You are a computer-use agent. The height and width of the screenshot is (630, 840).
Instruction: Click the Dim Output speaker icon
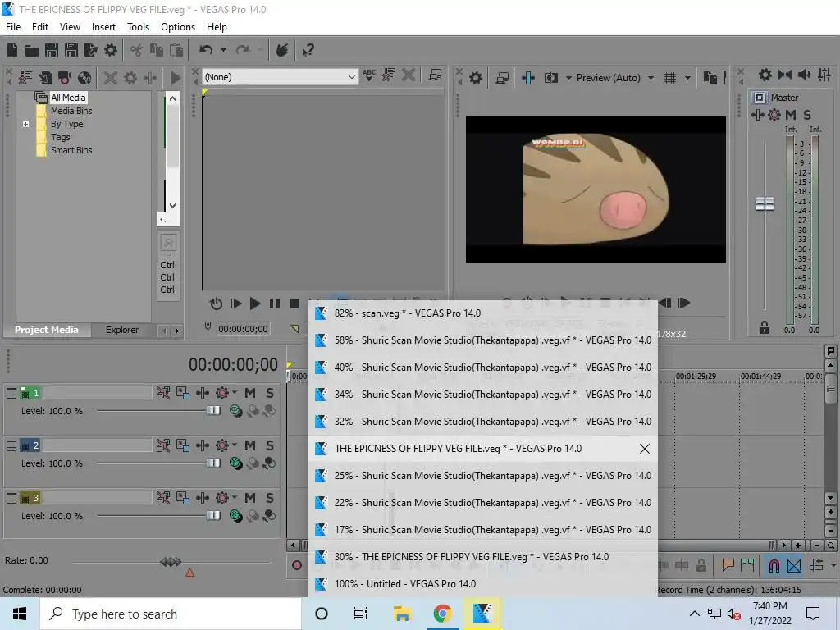pyautogui.click(x=804, y=75)
